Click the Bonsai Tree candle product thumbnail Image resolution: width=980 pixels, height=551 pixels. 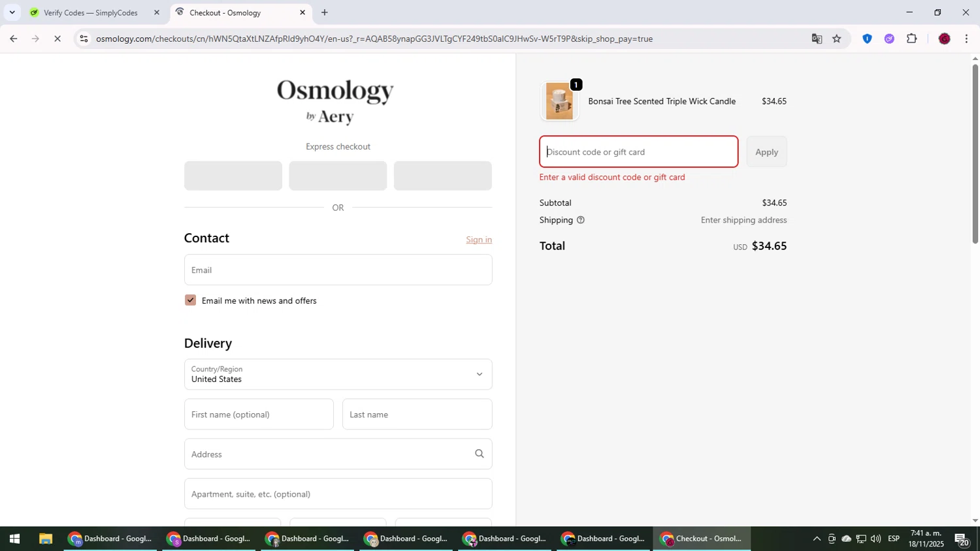(560, 101)
